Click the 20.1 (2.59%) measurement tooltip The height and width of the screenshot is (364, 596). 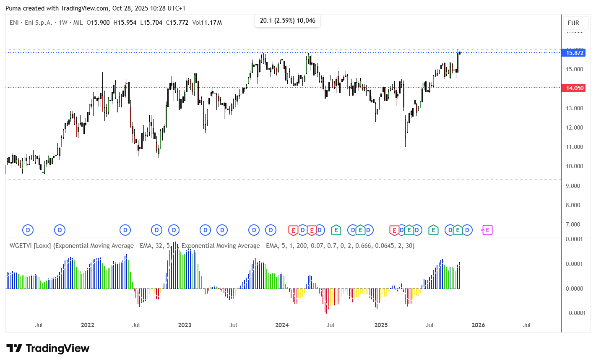(x=288, y=21)
